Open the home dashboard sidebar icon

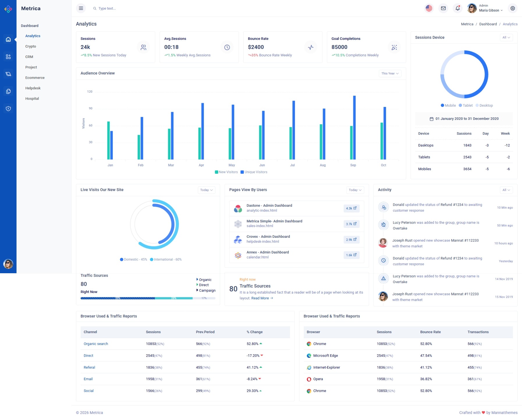[x=8, y=39]
